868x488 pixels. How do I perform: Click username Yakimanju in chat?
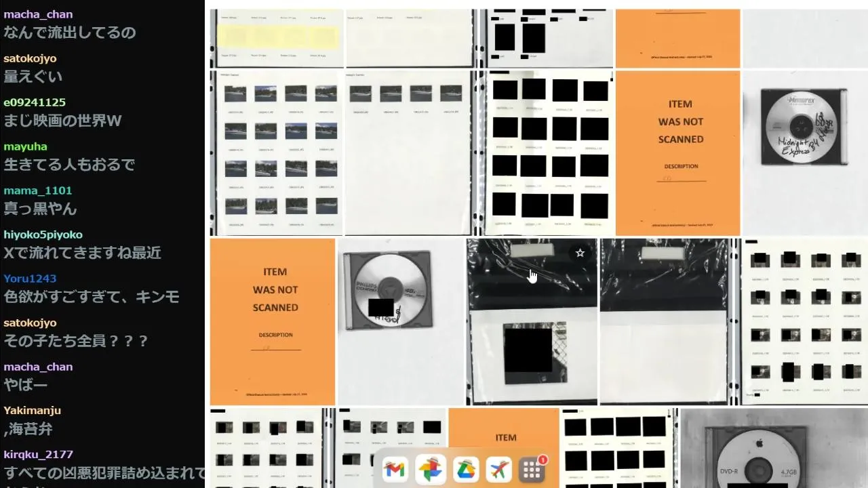33,411
